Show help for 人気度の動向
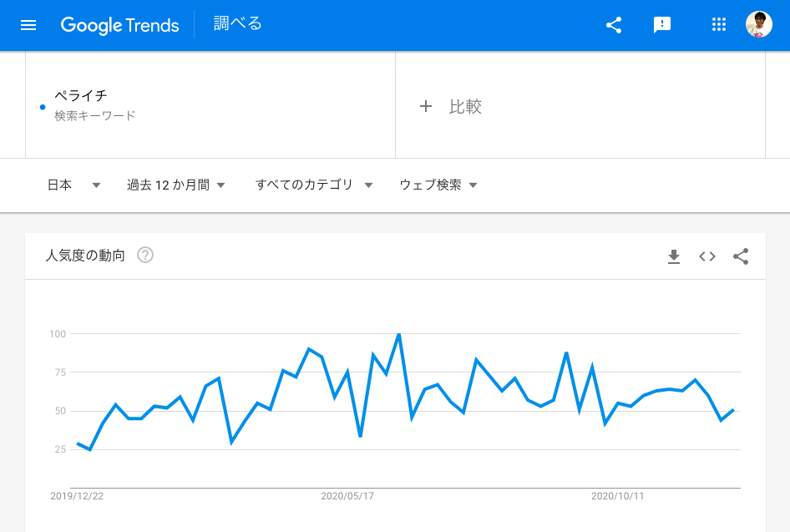The image size is (790, 532). tap(145, 256)
